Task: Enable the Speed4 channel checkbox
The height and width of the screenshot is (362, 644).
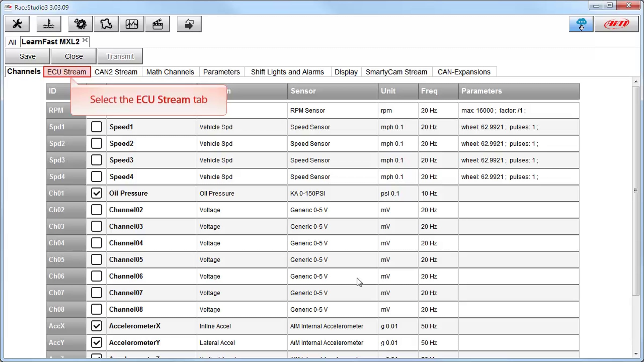Action: [x=97, y=177]
